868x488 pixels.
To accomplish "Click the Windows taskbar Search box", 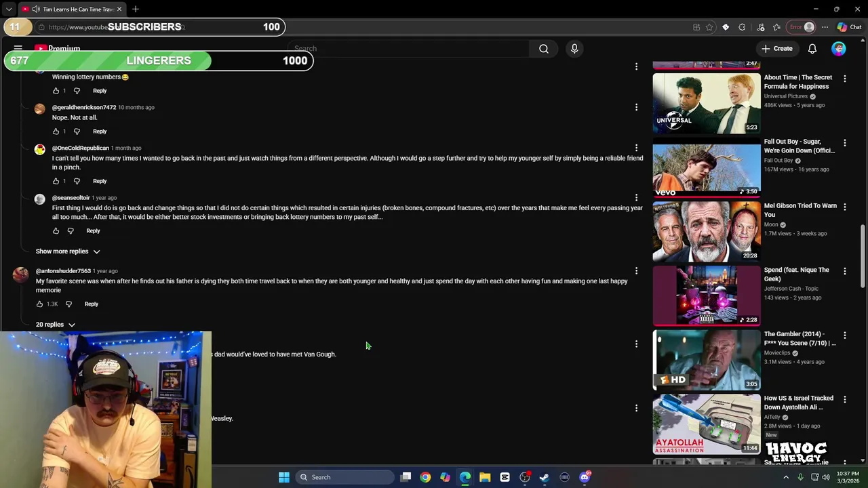I will (x=344, y=477).
